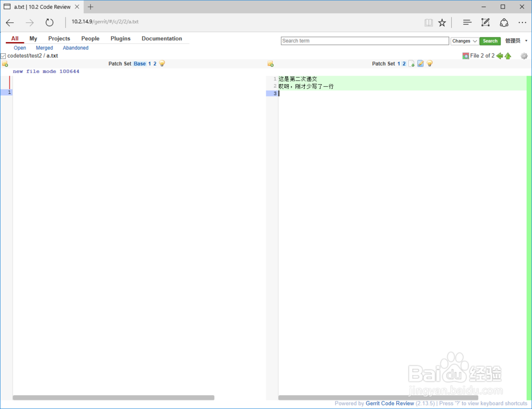Close the a.txt Code Review tab
Viewport: 532px width, 409px height.
tap(77, 7)
